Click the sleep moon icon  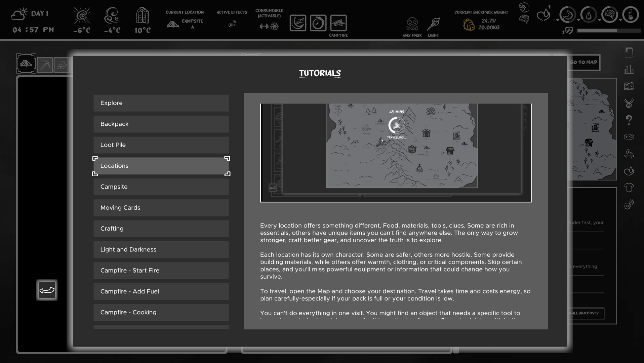pyautogui.click(x=298, y=23)
